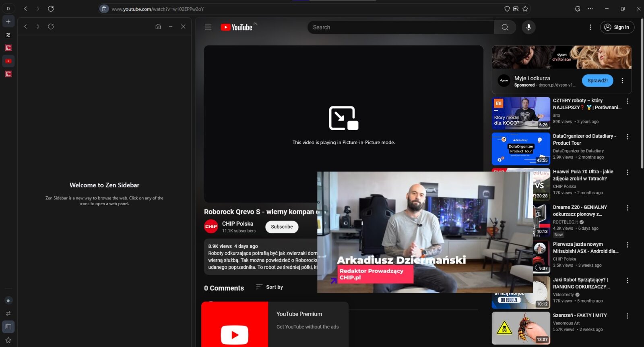Open the YouTube panel in Zen sidebar
The width and height of the screenshot is (644, 347).
point(8,61)
